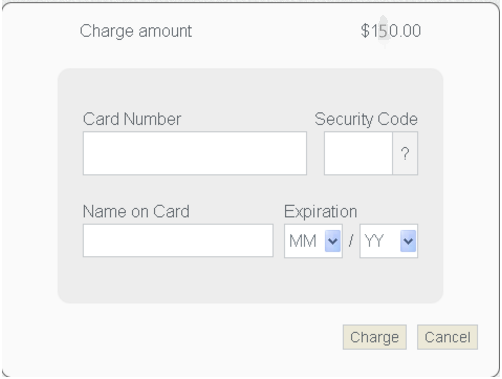
Task: Click the Cancel button
Action: 447,337
